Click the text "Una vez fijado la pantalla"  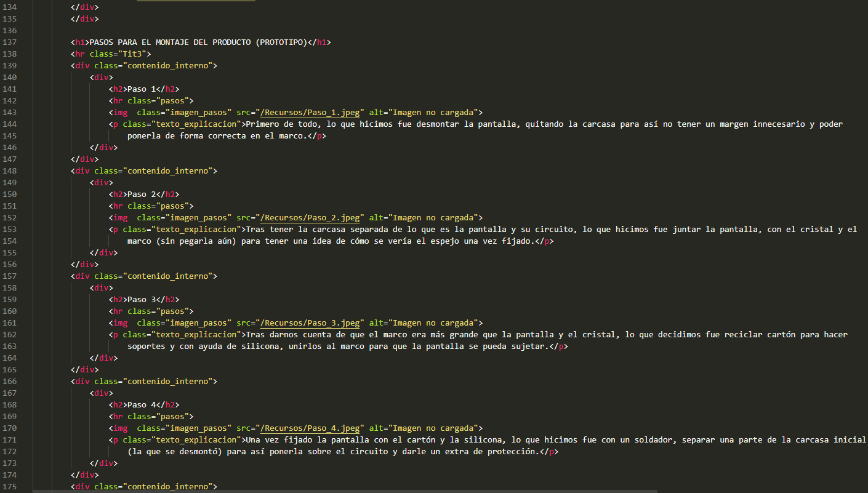307,439
